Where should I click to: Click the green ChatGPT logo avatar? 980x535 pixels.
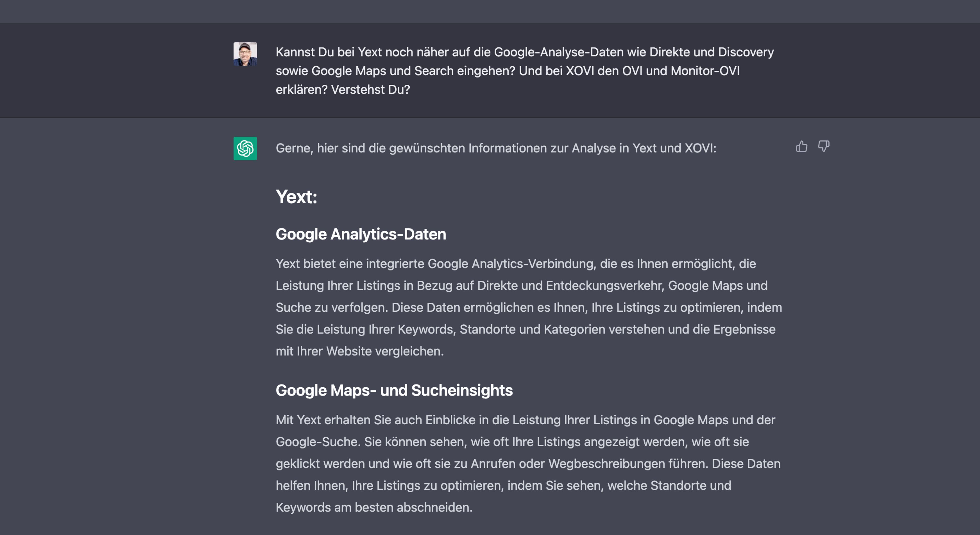pos(245,148)
